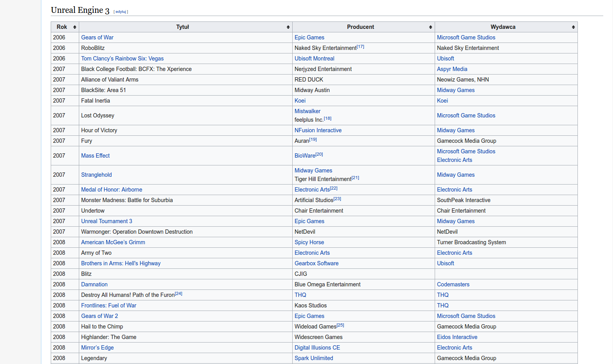Select the RoboBlitz title cell

coord(186,48)
